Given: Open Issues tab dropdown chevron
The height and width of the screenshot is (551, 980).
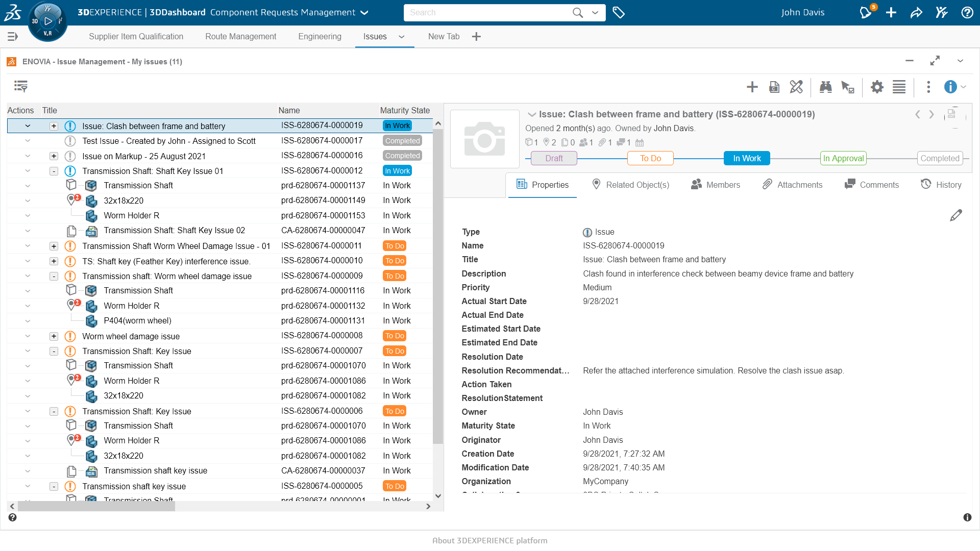Looking at the screenshot, I should (401, 37).
